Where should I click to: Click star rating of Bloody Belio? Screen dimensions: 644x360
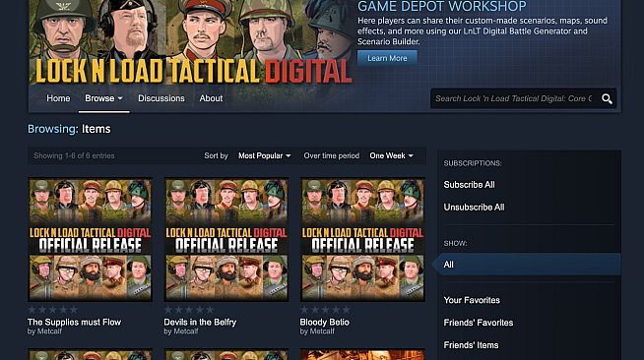pos(325,310)
